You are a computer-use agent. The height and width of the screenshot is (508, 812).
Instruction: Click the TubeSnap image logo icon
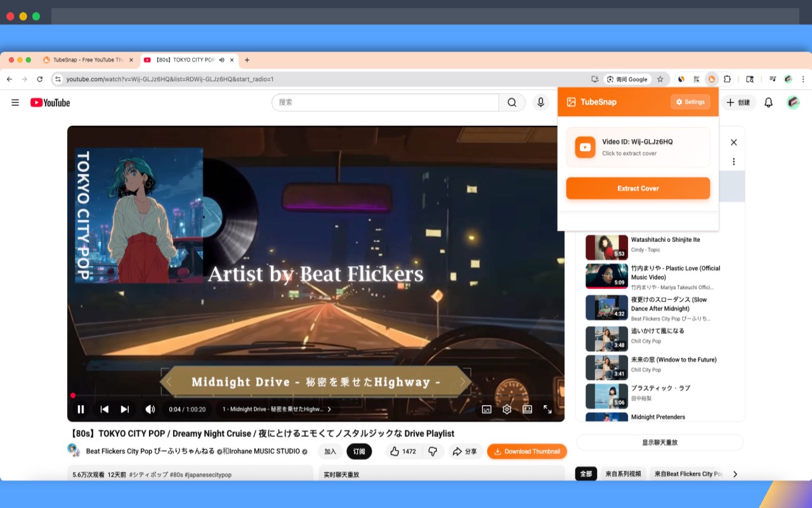(571, 102)
